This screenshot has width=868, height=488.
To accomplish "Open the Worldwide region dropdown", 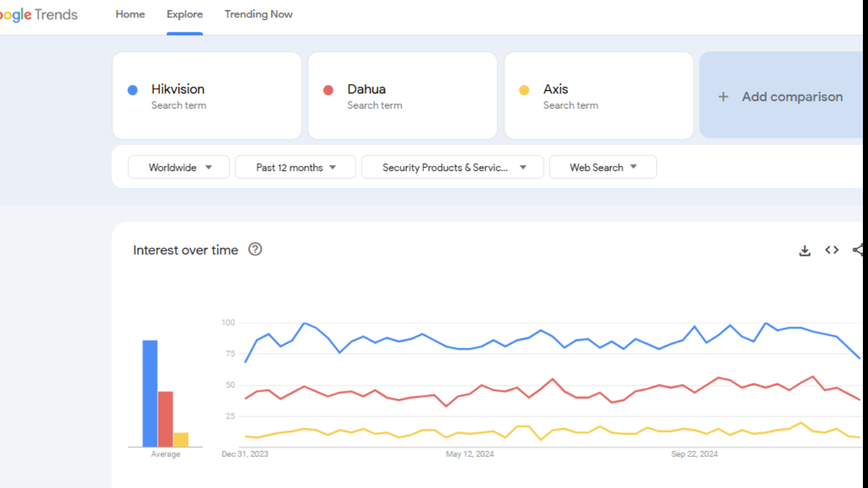I will click(x=179, y=167).
